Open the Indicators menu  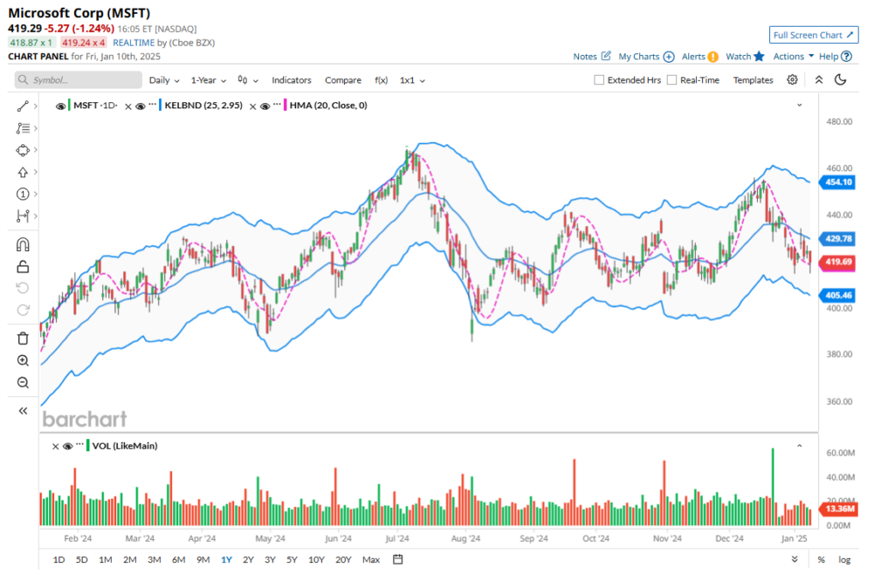(292, 80)
